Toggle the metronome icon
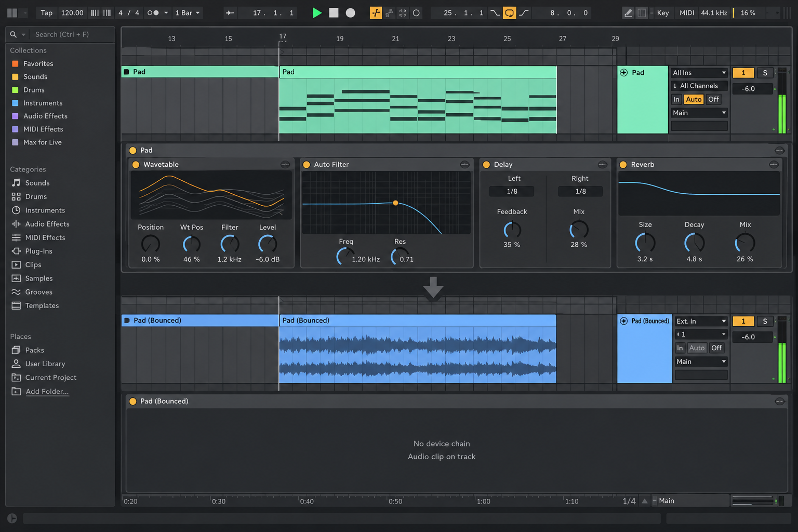Image resolution: width=798 pixels, height=532 pixels. [x=153, y=13]
